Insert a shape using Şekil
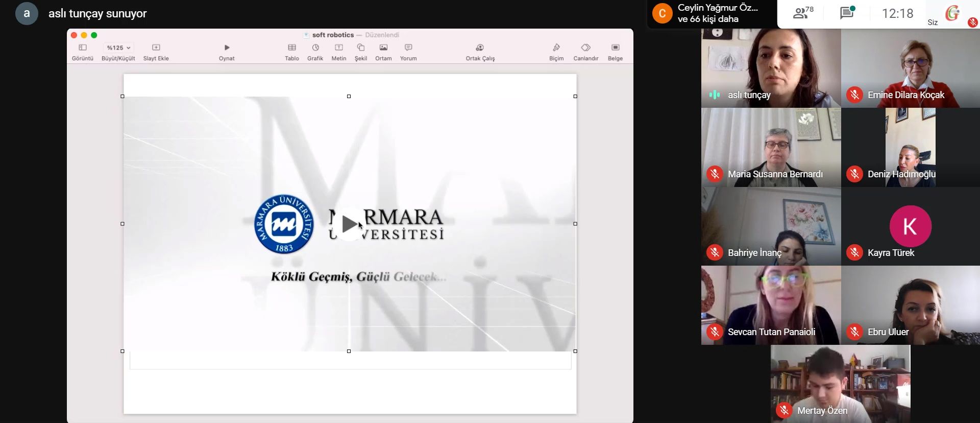The width and height of the screenshot is (980, 423). tap(361, 52)
